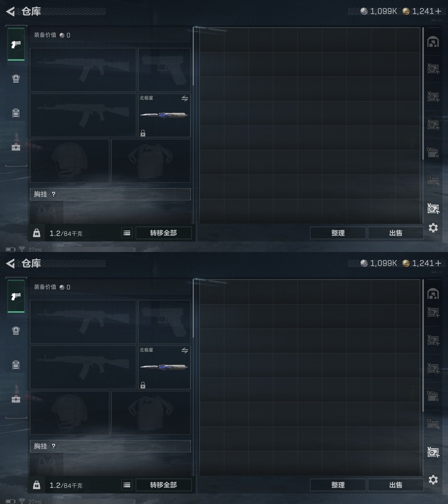Select the level IV folder container in upper screen
The height and width of the screenshot is (504, 448).
433,152
